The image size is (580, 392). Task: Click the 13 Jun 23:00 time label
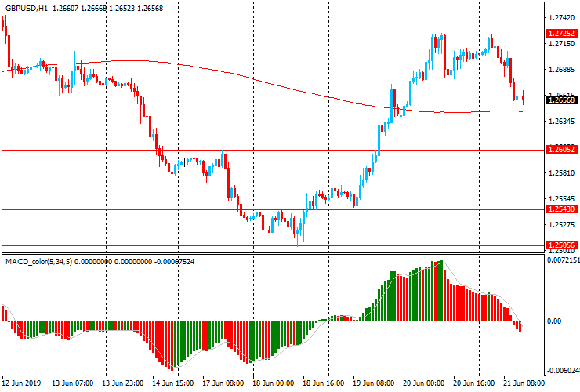pyautogui.click(x=123, y=383)
